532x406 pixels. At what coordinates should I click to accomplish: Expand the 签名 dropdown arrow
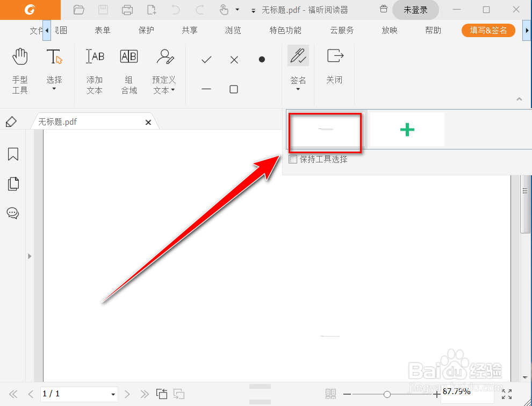coord(298,89)
